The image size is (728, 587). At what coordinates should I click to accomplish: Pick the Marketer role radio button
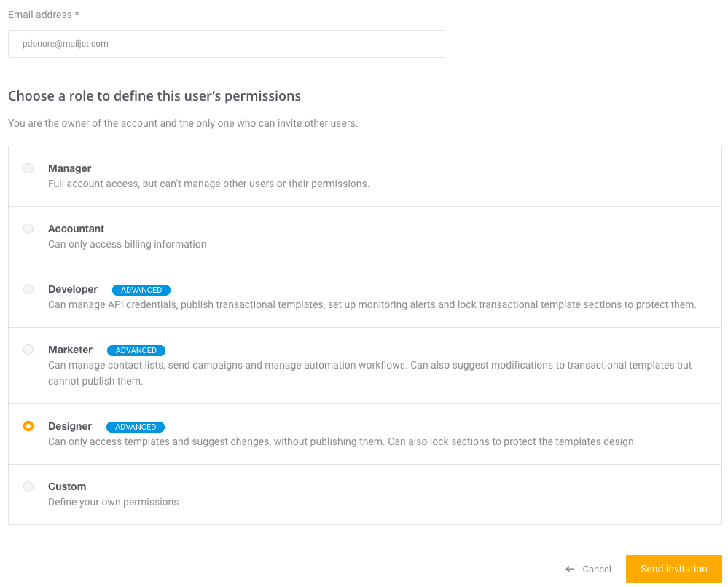(28, 350)
